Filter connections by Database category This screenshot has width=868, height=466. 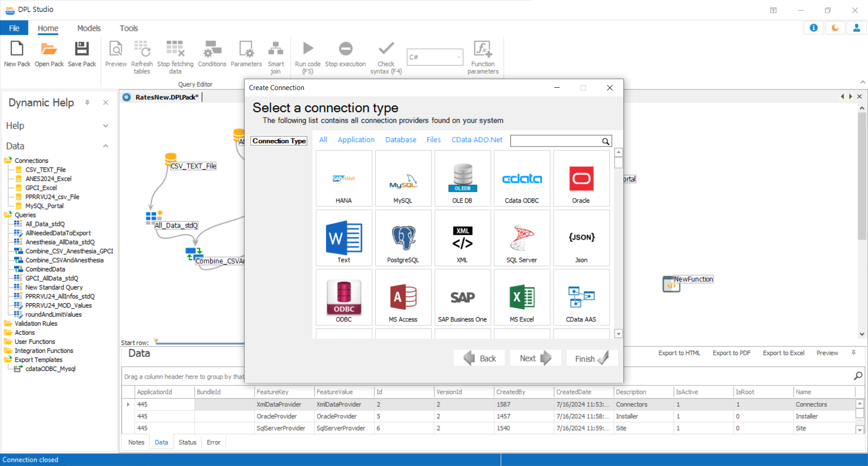[x=401, y=140]
